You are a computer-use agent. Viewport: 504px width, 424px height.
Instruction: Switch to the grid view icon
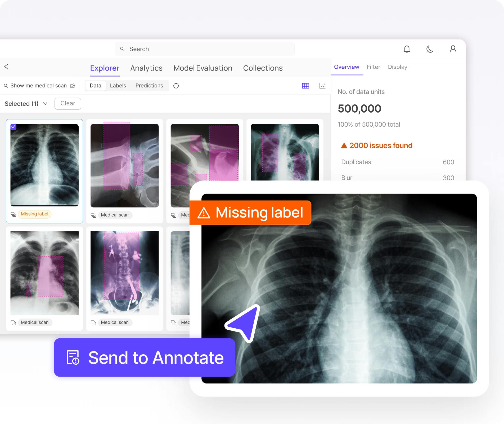point(305,86)
